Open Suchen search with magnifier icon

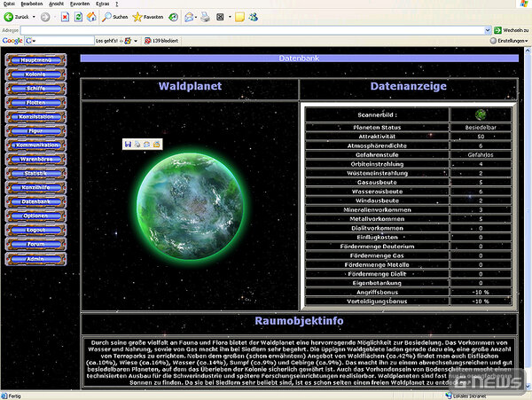pyautogui.click(x=115, y=17)
